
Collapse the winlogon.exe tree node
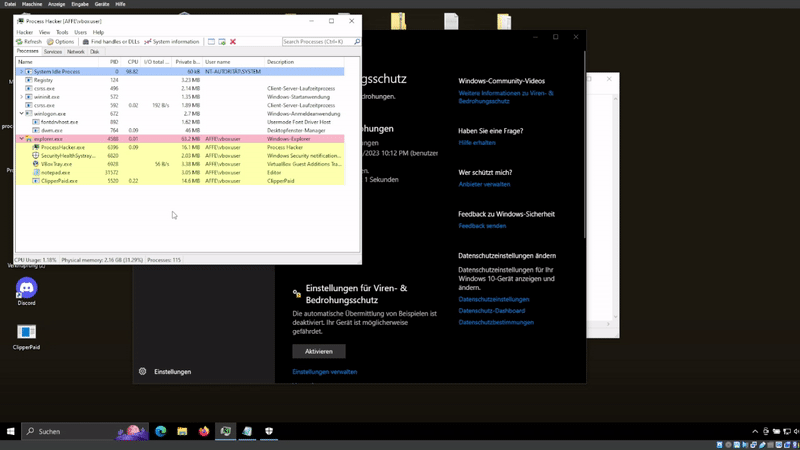21,114
